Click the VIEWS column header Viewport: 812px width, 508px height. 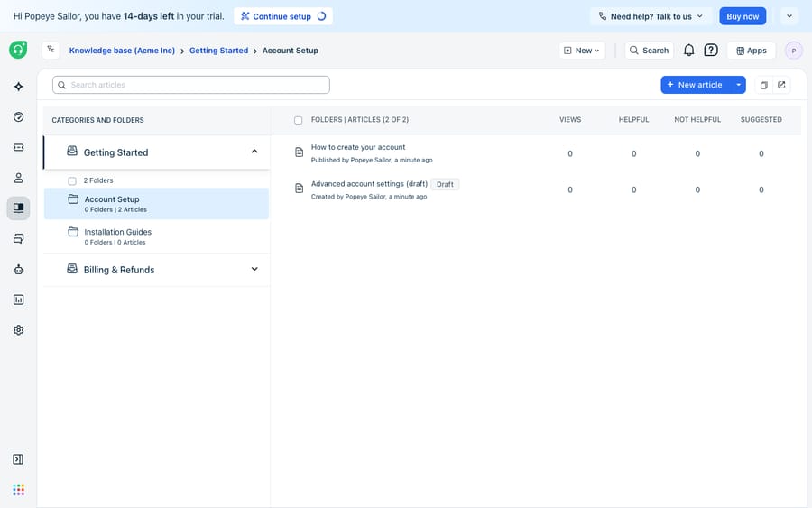click(x=570, y=120)
